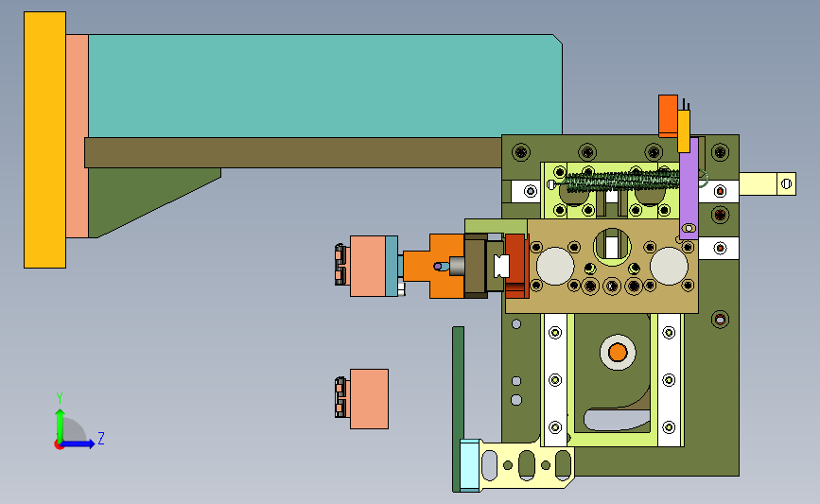
Task: Select the light cyan block at bottom
Action: coord(470,465)
